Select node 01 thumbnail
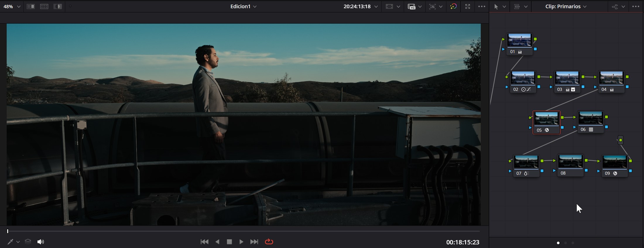Image resolution: width=644 pixels, height=248 pixels. point(520,40)
